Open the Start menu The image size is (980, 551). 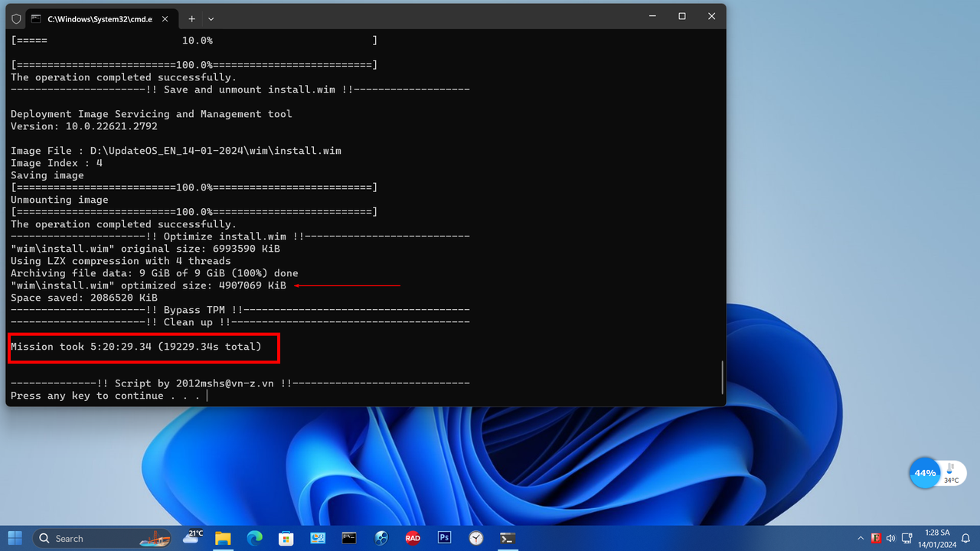pyautogui.click(x=15, y=538)
